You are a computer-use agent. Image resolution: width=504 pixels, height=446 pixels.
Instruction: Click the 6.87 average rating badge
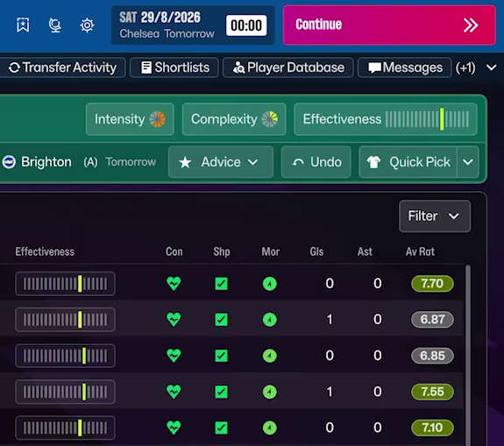pos(432,320)
